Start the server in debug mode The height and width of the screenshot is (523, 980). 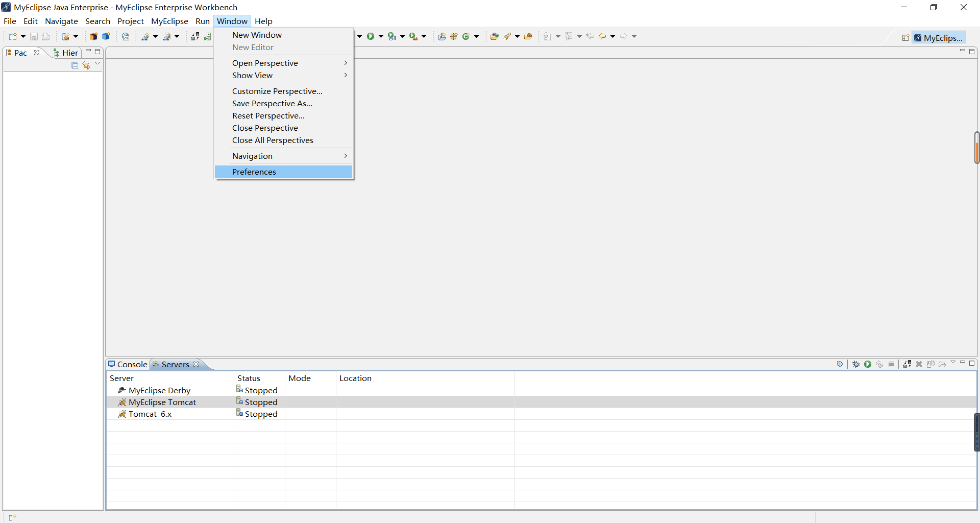point(856,365)
